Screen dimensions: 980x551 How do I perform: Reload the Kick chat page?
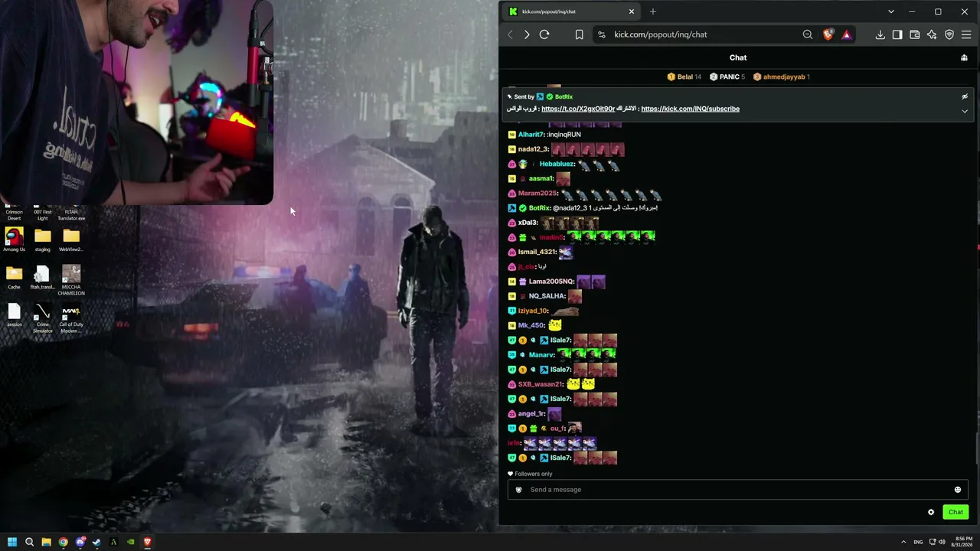pos(544,34)
